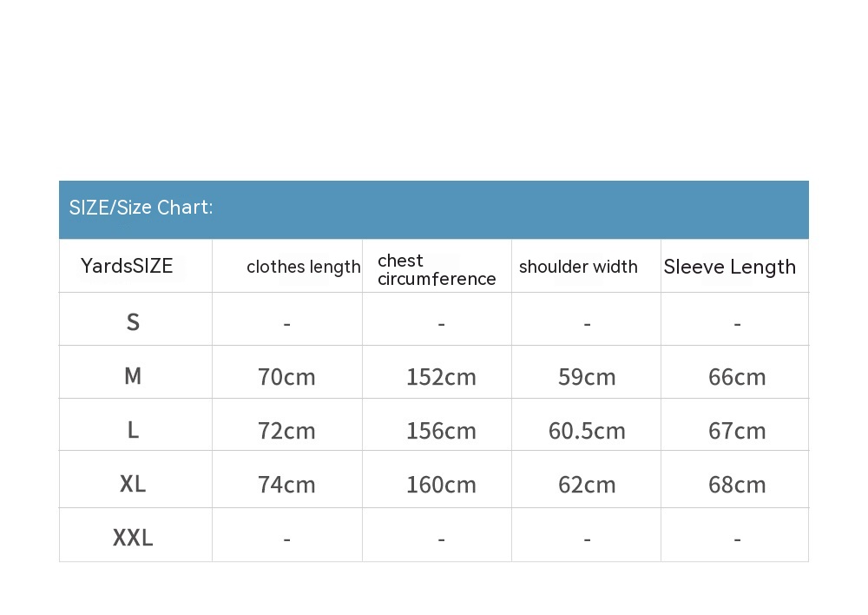This screenshot has width=868, height=615.
Task: Click the 70cm clothes length cell
Action: (x=286, y=377)
